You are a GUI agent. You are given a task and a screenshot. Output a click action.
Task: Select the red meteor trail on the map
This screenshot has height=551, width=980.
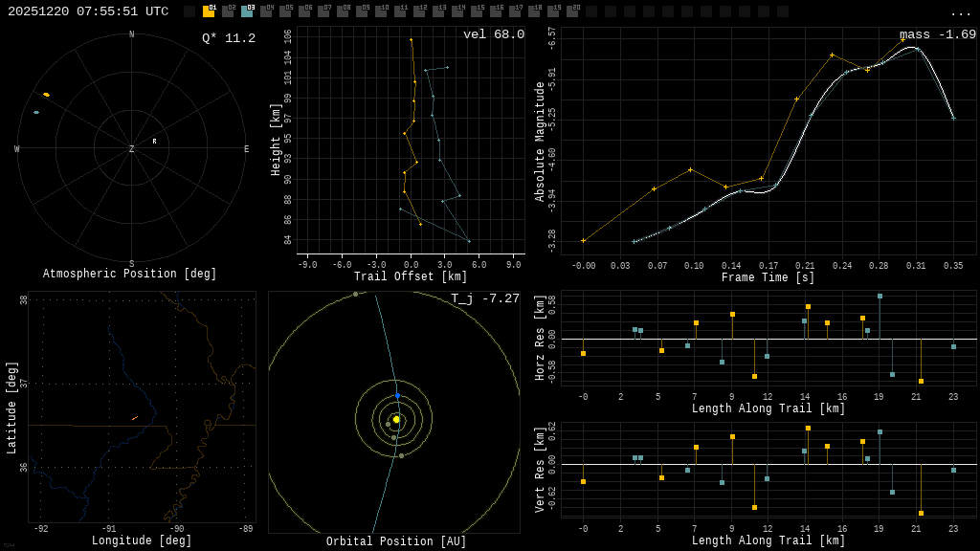[x=135, y=418]
